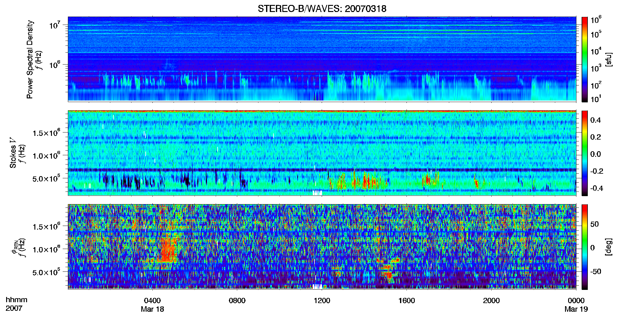Click the "0800" time tick label

(237, 301)
